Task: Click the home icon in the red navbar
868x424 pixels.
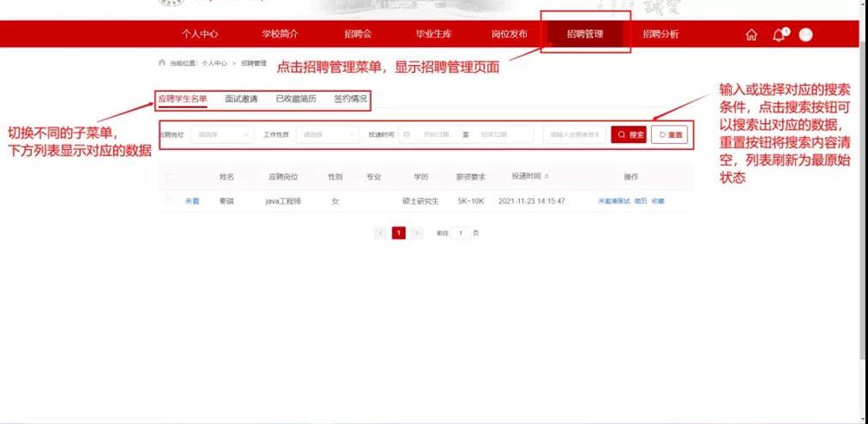Action: pos(752,35)
